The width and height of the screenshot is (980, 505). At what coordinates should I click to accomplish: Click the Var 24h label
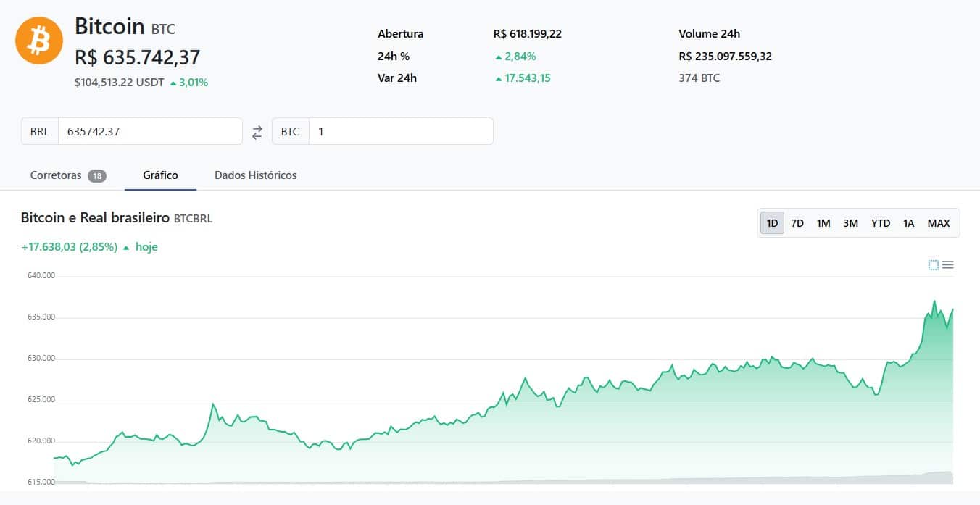[x=397, y=78]
